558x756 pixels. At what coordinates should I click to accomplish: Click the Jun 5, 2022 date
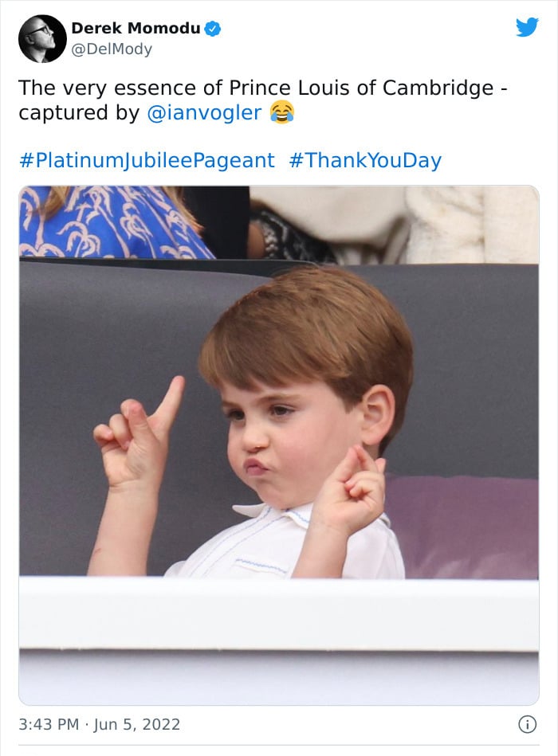tap(137, 724)
